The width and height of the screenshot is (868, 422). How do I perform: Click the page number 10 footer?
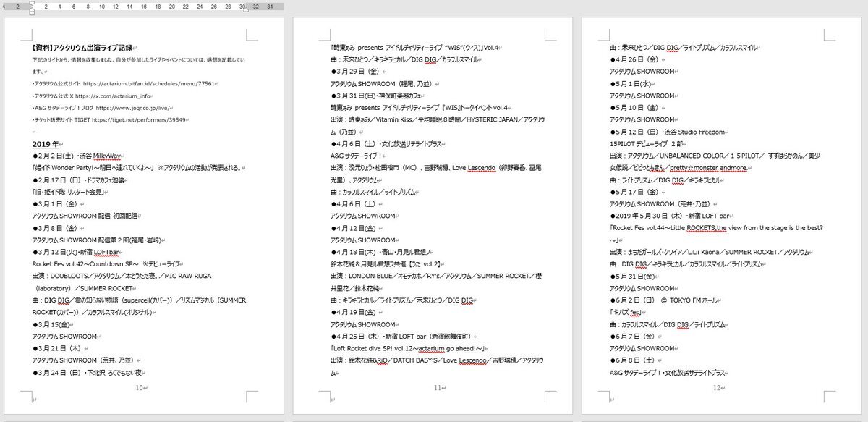point(140,388)
